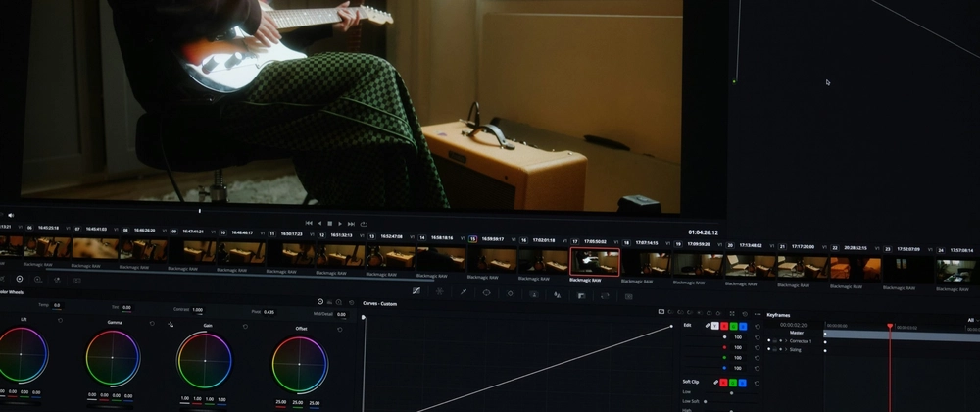Image resolution: width=980 pixels, height=412 pixels.
Task: Open the HDR wheels palette icon
Action: (38, 280)
